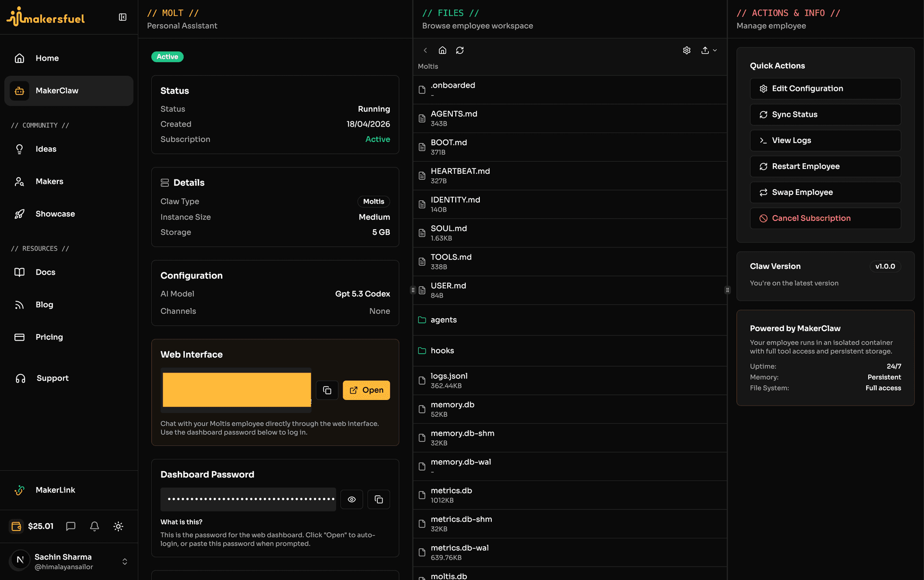Open MakerClaw in the sidebar

coord(69,90)
